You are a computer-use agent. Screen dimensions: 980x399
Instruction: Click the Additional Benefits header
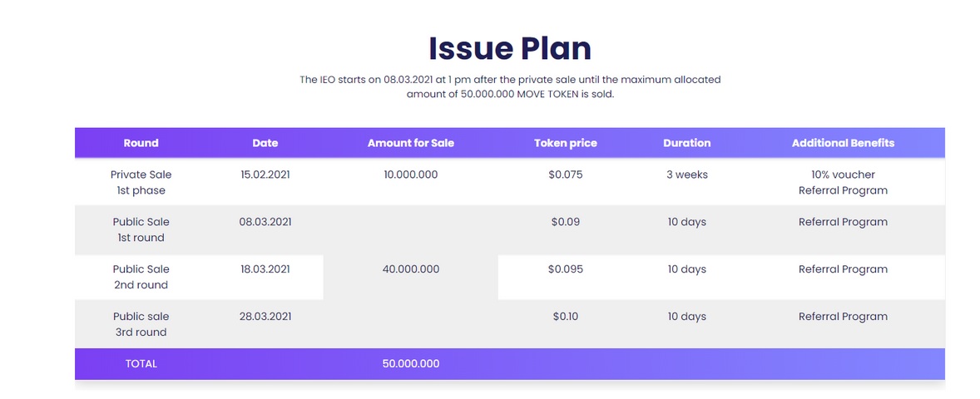[x=843, y=143]
